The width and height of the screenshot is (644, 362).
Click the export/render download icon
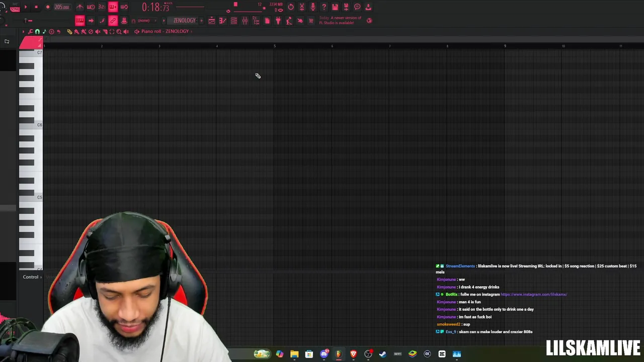tap(368, 7)
